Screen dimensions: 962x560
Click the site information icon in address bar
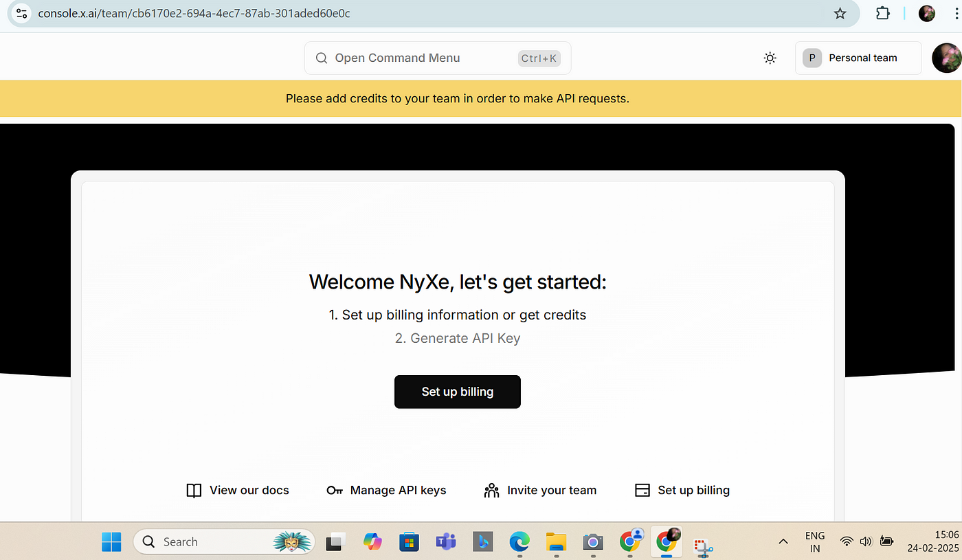coord(21,13)
